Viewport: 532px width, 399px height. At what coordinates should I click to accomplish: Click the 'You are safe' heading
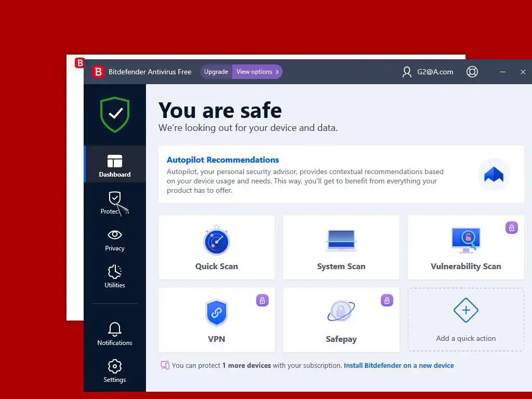[220, 110]
